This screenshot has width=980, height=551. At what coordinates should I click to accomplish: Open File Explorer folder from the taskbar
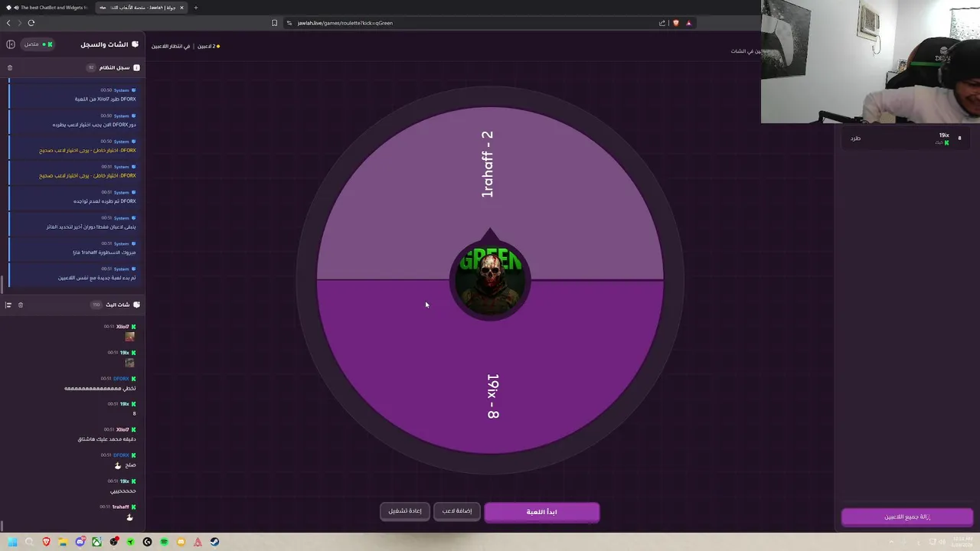pyautogui.click(x=63, y=542)
